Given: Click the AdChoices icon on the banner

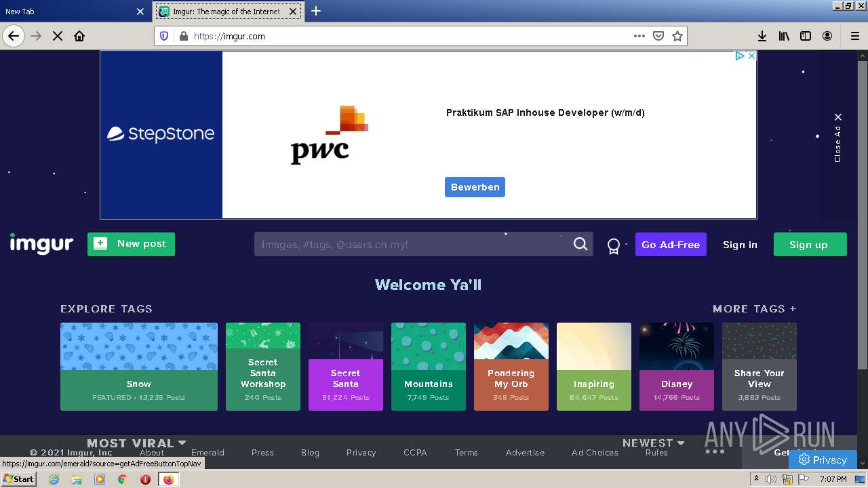Looking at the screenshot, I should (x=741, y=56).
